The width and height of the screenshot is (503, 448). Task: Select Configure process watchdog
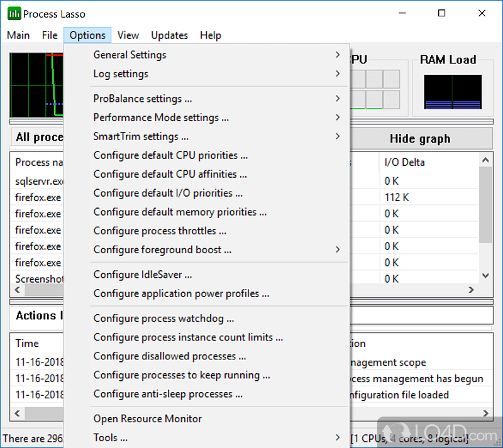pyautogui.click(x=163, y=319)
